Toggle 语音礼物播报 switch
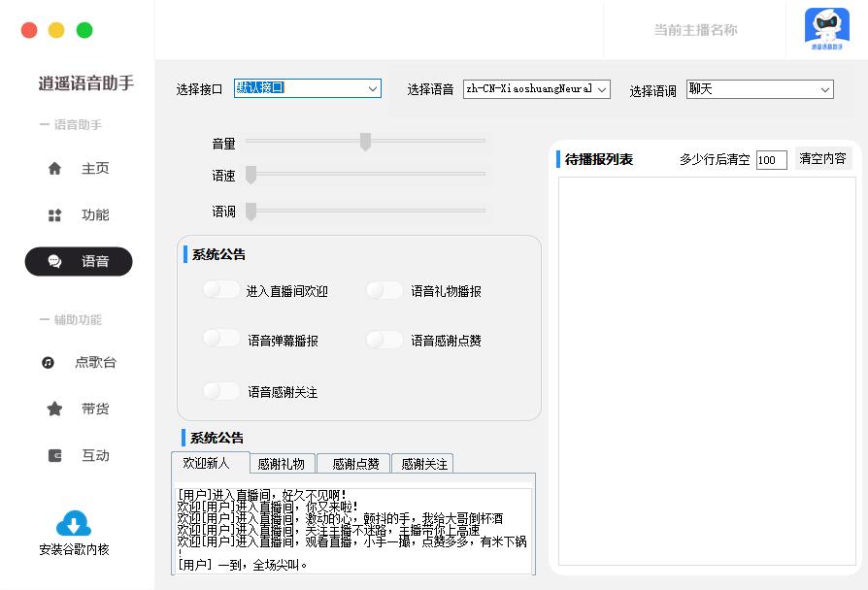The image size is (868, 590). 384,290
